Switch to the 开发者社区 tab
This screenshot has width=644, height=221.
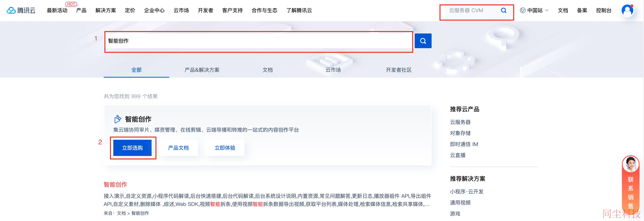tap(398, 70)
